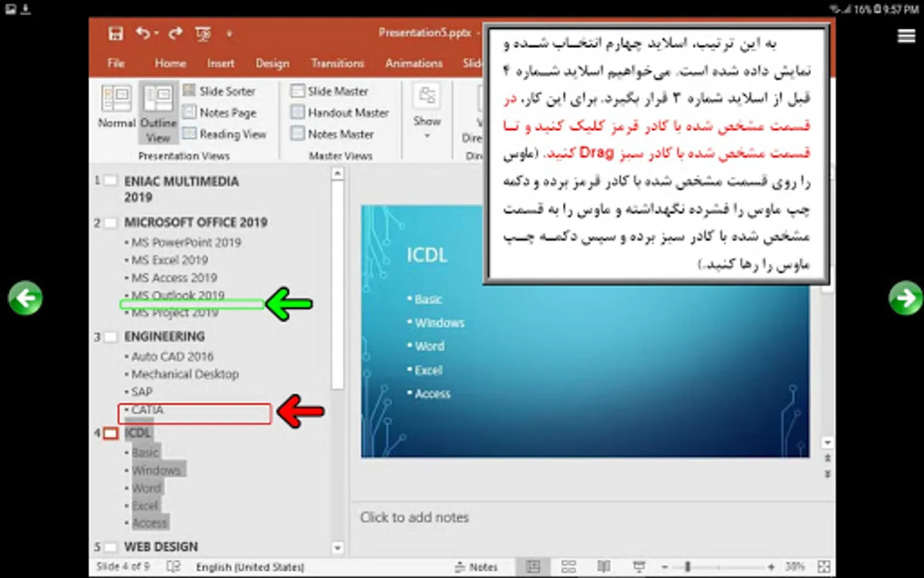Image resolution: width=924 pixels, height=578 pixels.
Task: Start slideshow from quick access toolbar icon
Action: [x=203, y=33]
